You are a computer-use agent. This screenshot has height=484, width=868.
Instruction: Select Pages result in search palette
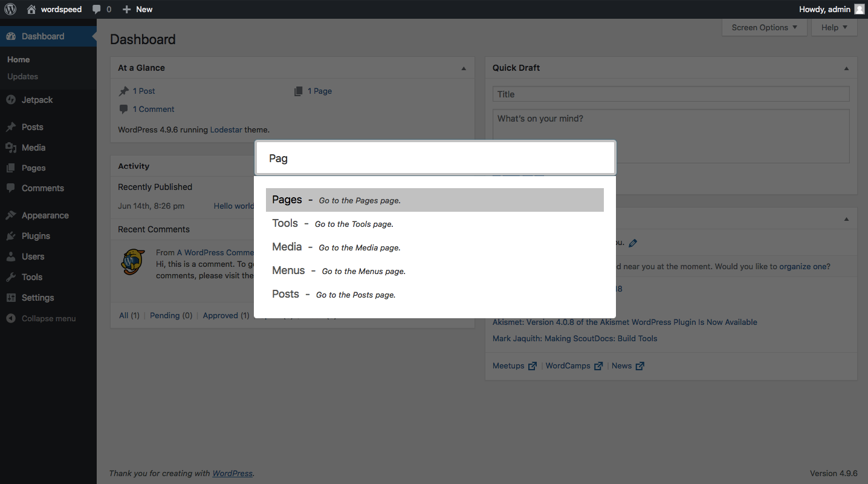tap(435, 200)
